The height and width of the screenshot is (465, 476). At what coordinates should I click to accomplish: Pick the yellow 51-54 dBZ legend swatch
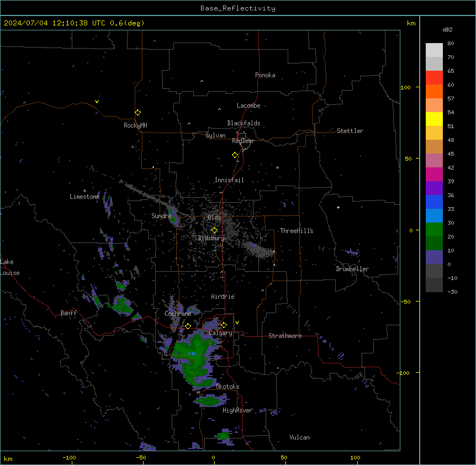434,119
